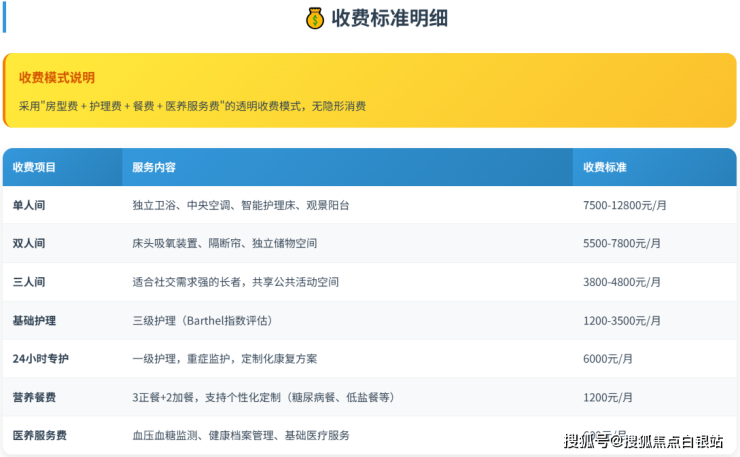Click the transparent fee model description text
Screen dimensions: 740x457
[192, 105]
